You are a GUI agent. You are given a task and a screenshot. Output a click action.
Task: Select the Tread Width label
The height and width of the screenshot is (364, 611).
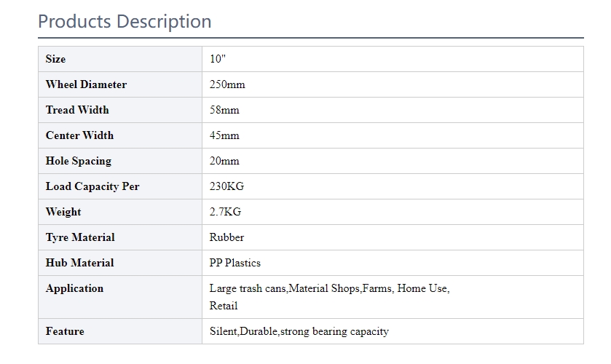77,110
